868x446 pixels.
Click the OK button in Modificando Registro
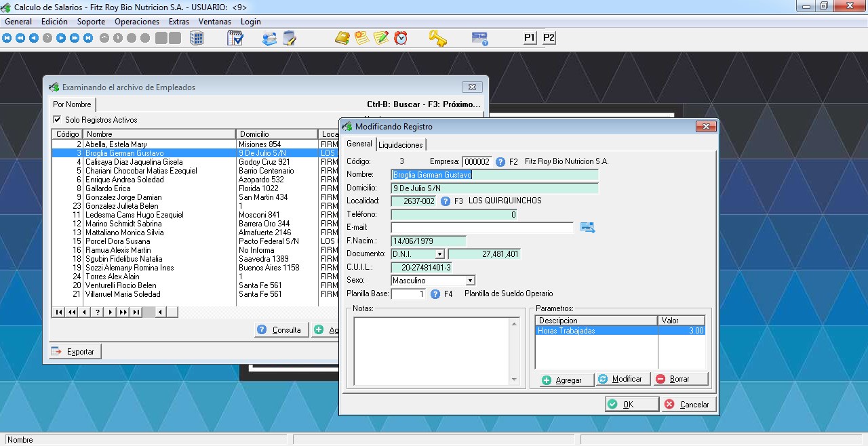click(631, 404)
